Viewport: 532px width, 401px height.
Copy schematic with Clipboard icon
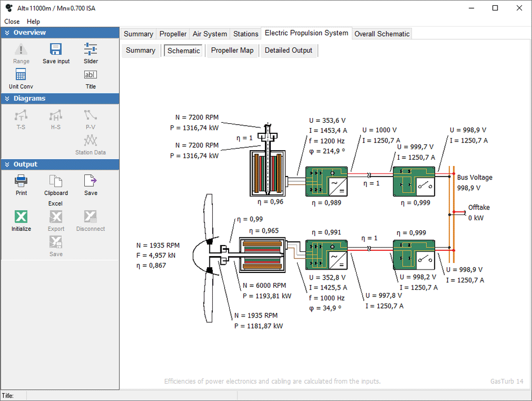pos(56,181)
